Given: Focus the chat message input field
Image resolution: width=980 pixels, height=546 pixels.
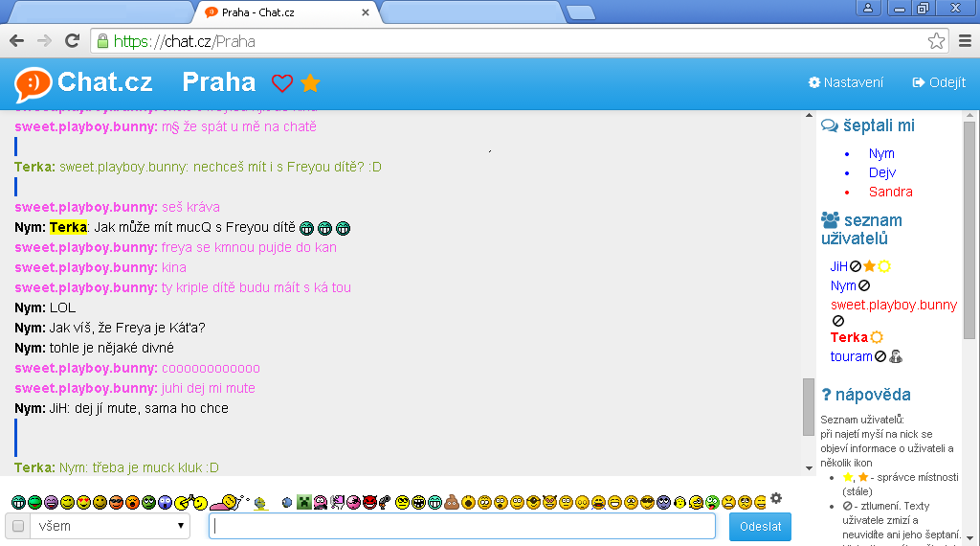Looking at the screenshot, I should click(x=462, y=526).
